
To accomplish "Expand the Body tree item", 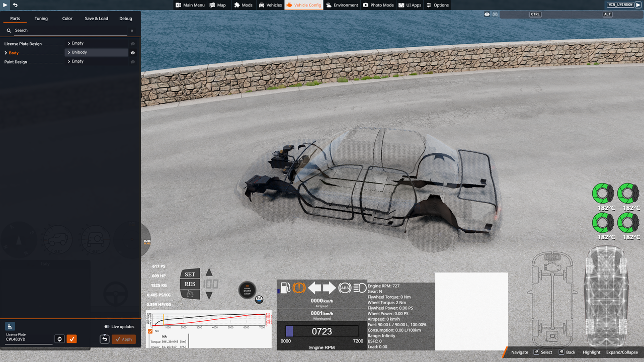I will coord(6,53).
